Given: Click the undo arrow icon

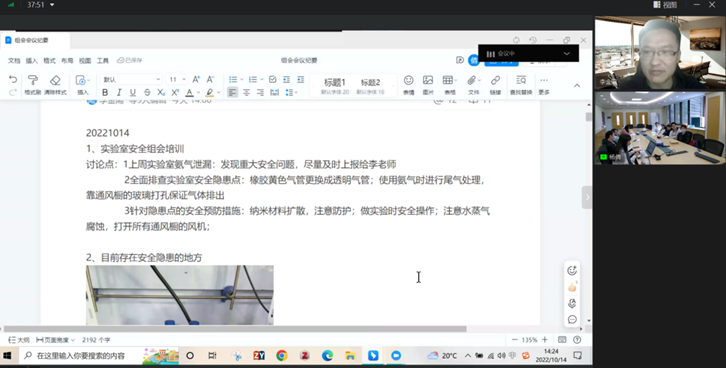Looking at the screenshot, I should pos(13,79).
